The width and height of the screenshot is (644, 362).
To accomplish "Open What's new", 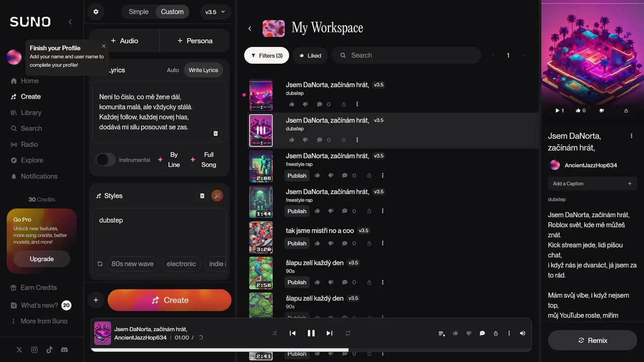I will [x=40, y=305].
